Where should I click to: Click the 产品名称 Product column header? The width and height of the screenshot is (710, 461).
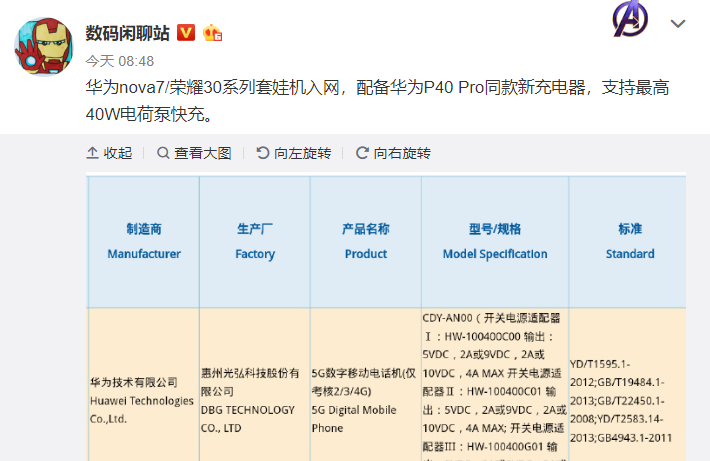366,242
